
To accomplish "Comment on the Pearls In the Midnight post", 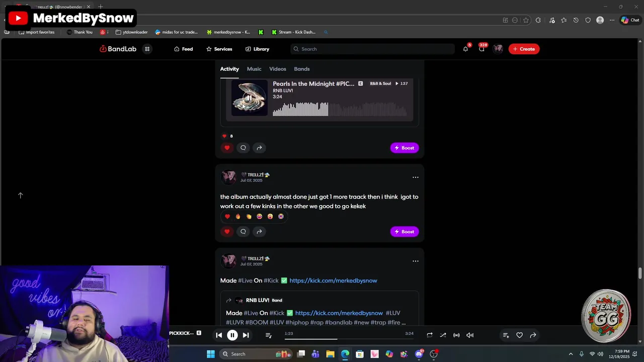I will pyautogui.click(x=243, y=148).
